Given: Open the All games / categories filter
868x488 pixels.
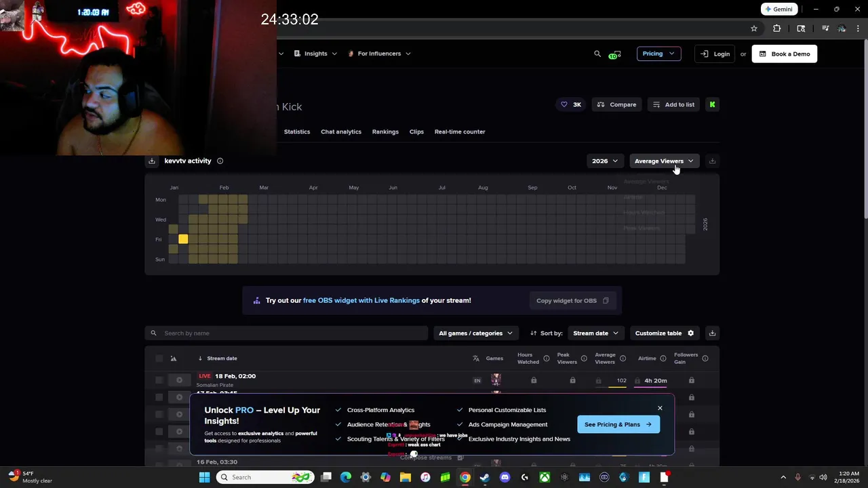Looking at the screenshot, I should pyautogui.click(x=475, y=333).
